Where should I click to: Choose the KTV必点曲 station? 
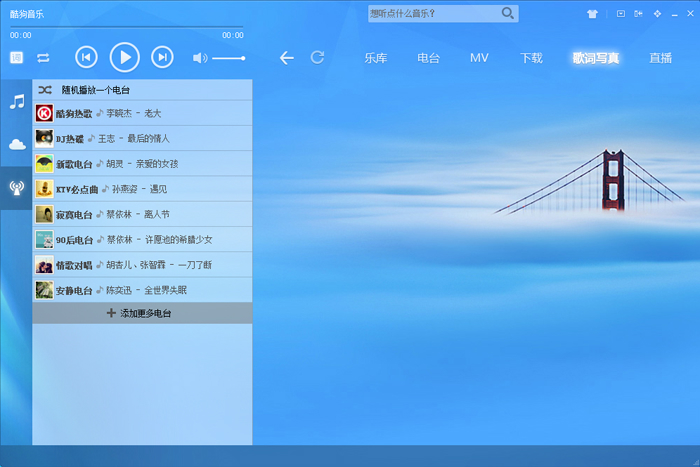[142, 189]
